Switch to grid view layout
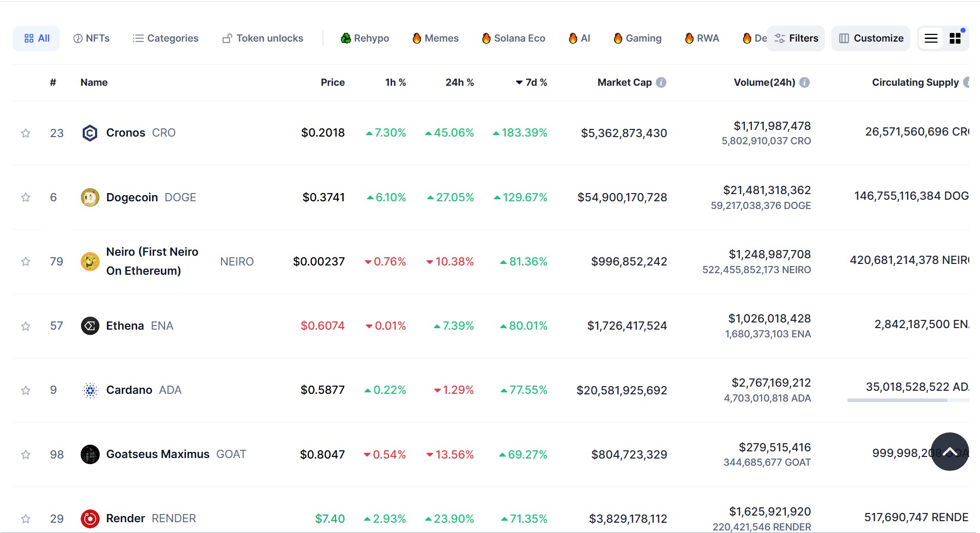Image resolution: width=980 pixels, height=533 pixels. [955, 39]
